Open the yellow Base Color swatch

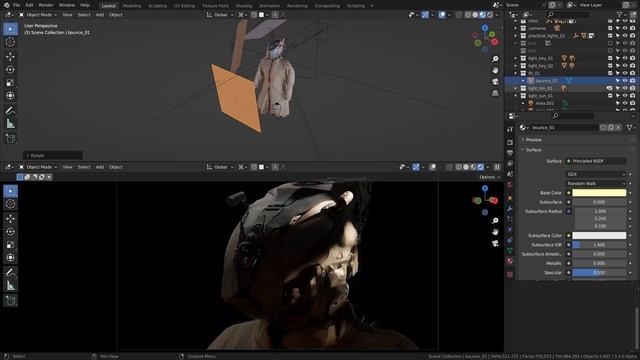click(599, 193)
